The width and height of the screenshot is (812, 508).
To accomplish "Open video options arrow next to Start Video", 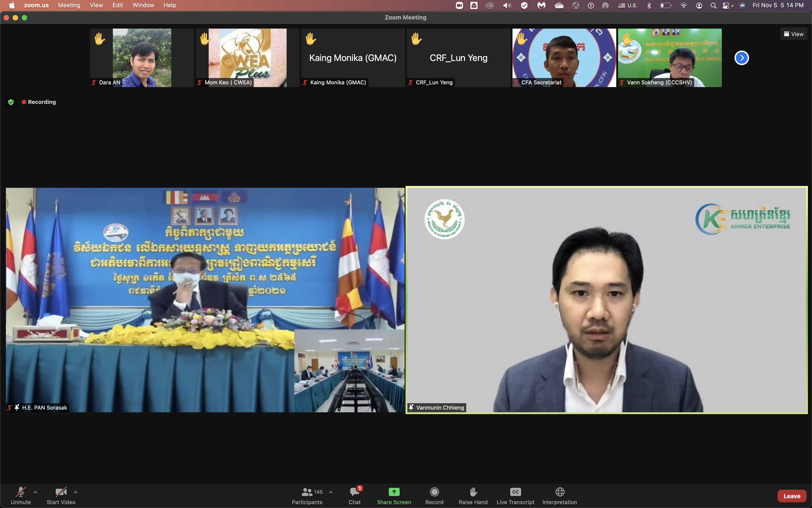I will (x=75, y=492).
